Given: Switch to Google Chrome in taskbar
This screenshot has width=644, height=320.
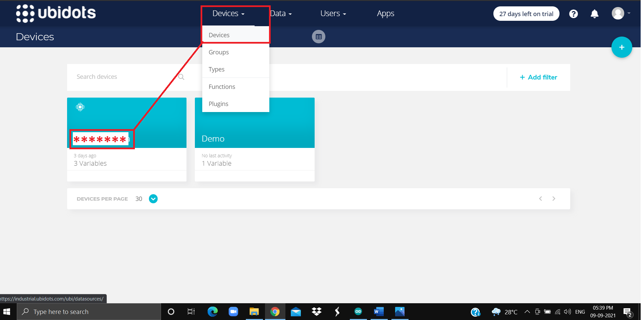Looking at the screenshot, I should point(275,312).
